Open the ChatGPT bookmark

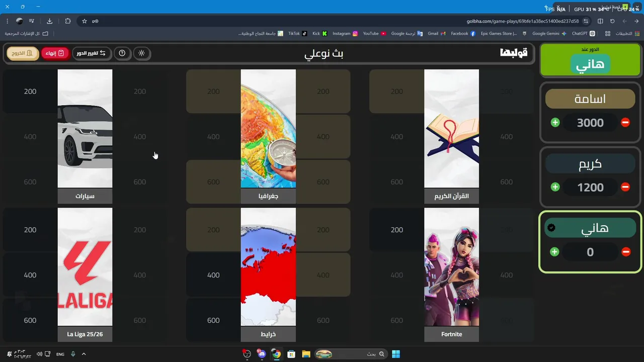(584, 34)
